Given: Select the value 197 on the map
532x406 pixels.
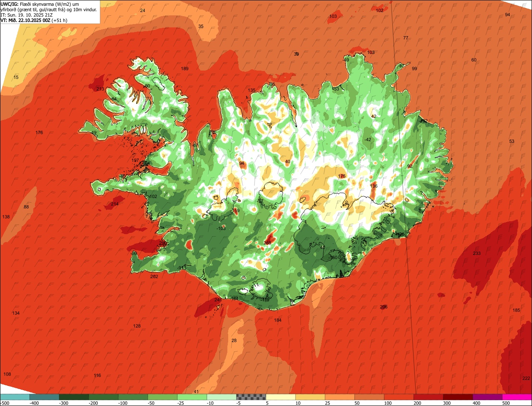Looking at the screenshot, I should [135, 160].
